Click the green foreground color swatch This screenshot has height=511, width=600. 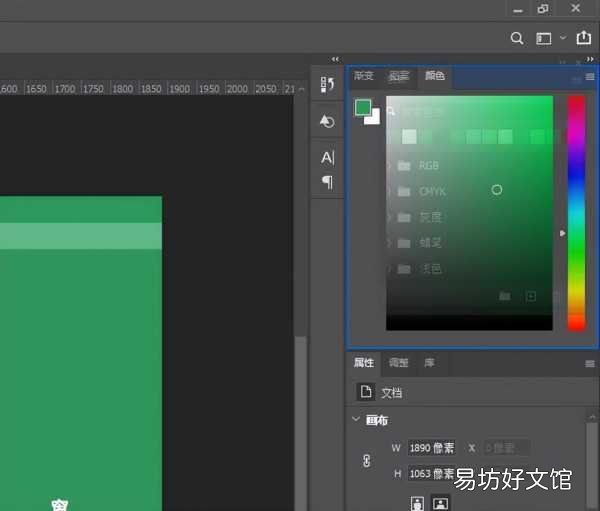point(363,108)
